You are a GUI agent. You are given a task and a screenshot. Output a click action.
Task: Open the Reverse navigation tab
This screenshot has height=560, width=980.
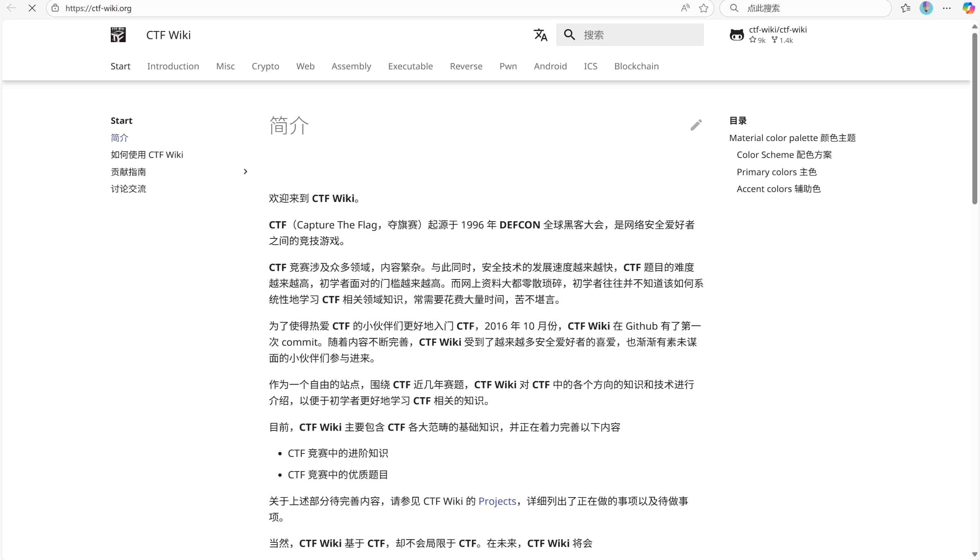coord(466,66)
